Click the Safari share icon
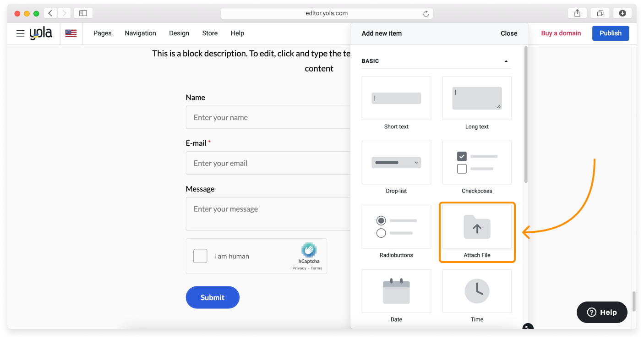This screenshot has width=644, height=340. (577, 13)
